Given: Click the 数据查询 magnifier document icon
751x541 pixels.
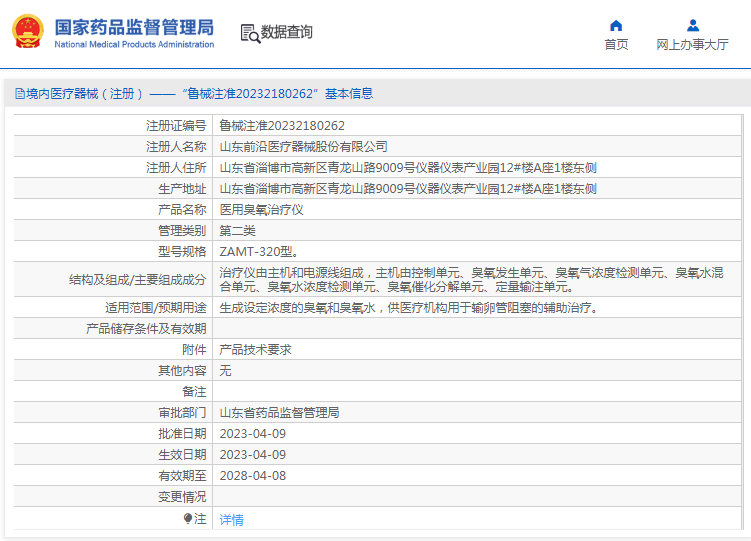Looking at the screenshot, I should (249, 33).
